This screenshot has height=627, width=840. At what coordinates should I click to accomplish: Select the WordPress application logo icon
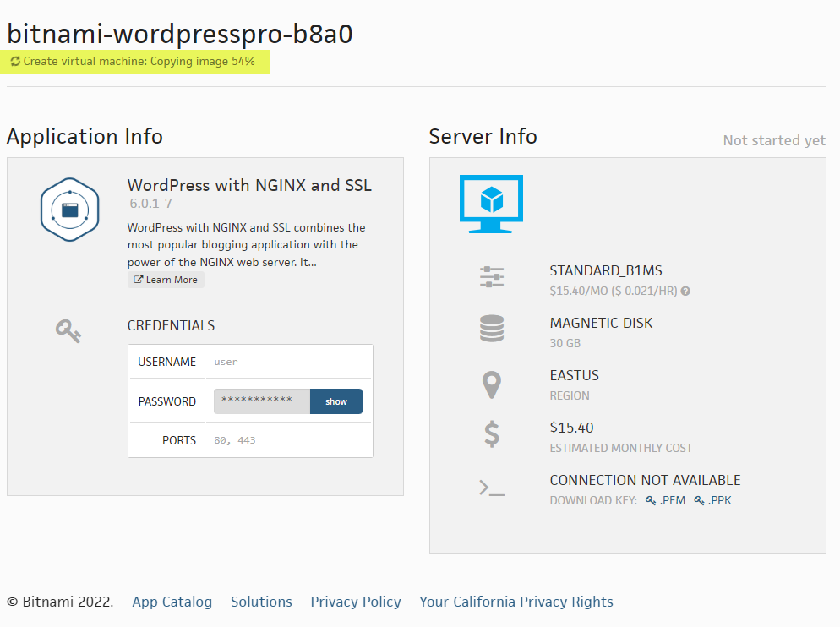tap(69, 209)
